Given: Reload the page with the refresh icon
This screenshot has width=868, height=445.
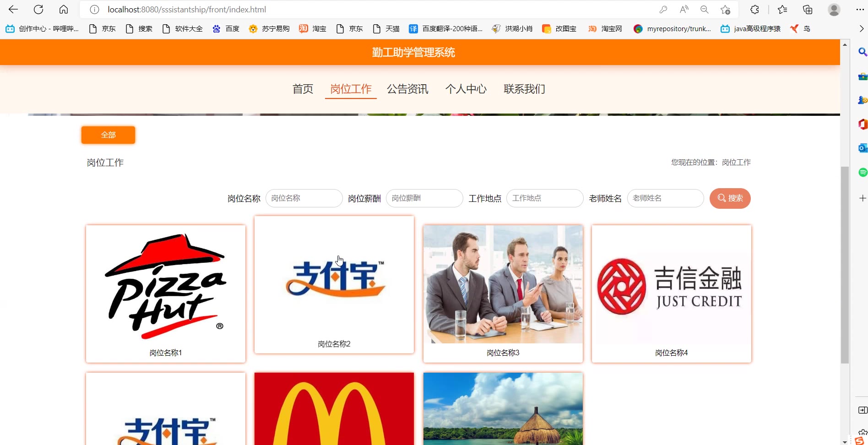Looking at the screenshot, I should click(38, 9).
